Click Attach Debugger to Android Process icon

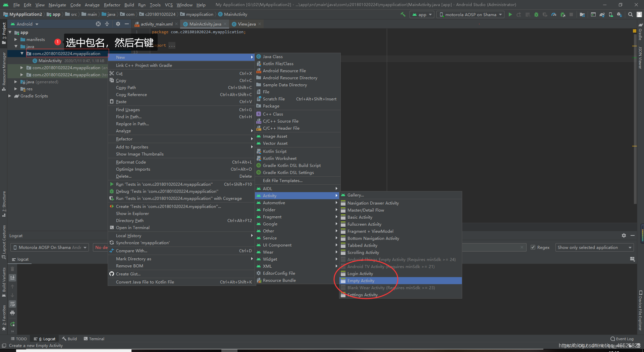(x=562, y=14)
